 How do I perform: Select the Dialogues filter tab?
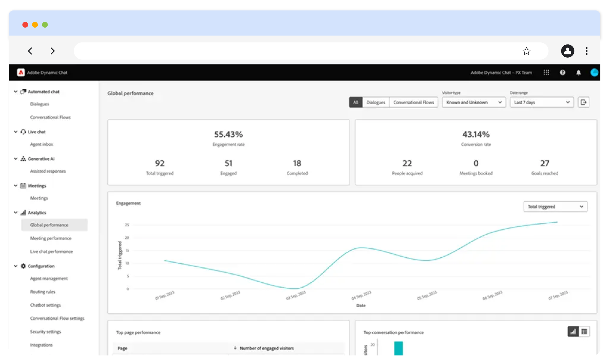click(x=376, y=102)
